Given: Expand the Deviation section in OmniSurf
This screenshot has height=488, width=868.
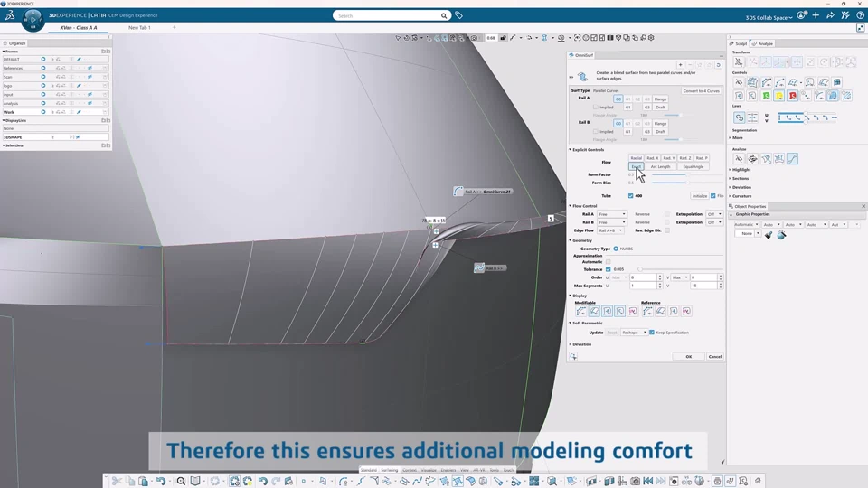Looking at the screenshot, I should click(580, 344).
